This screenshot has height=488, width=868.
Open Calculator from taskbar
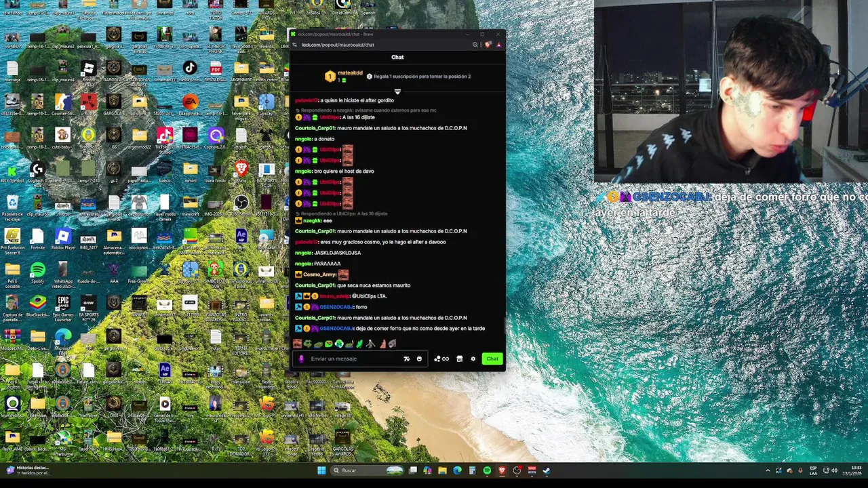pos(472,470)
